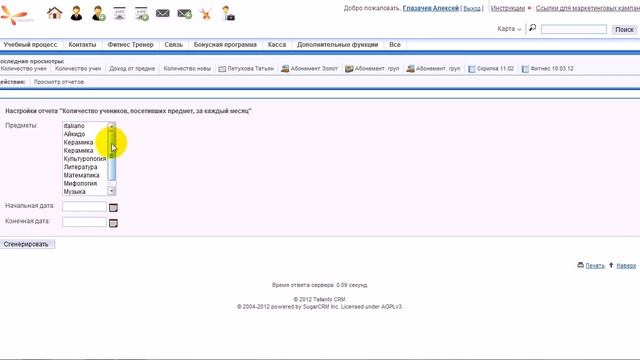Image resolution: width=640 pixels, height=360 pixels.
Task: Click the subjects list scroll-up arrow
Action: pyautogui.click(x=111, y=125)
